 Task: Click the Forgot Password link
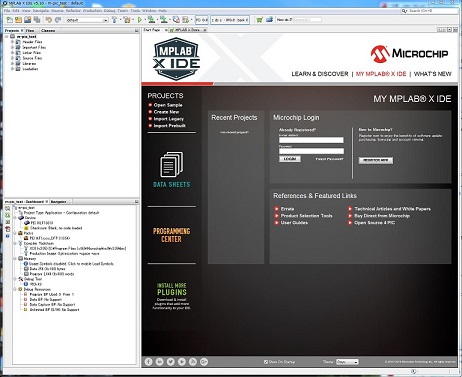coord(329,159)
